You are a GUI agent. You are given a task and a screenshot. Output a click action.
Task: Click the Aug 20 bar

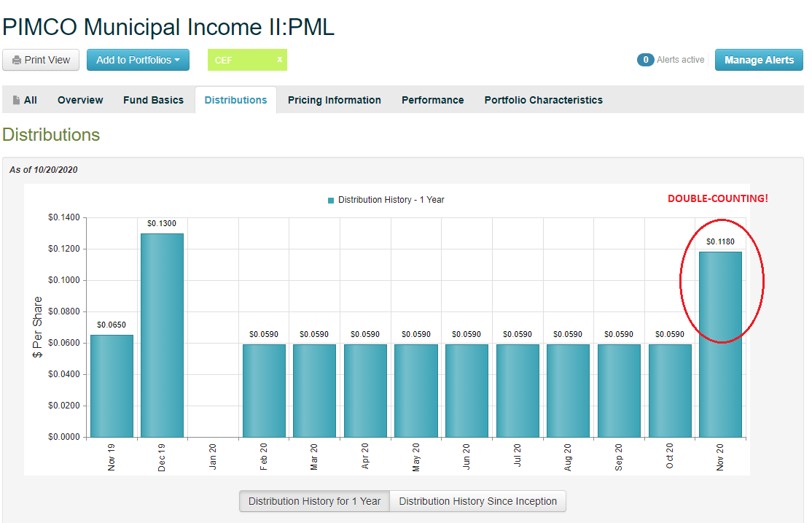pyautogui.click(x=568, y=391)
